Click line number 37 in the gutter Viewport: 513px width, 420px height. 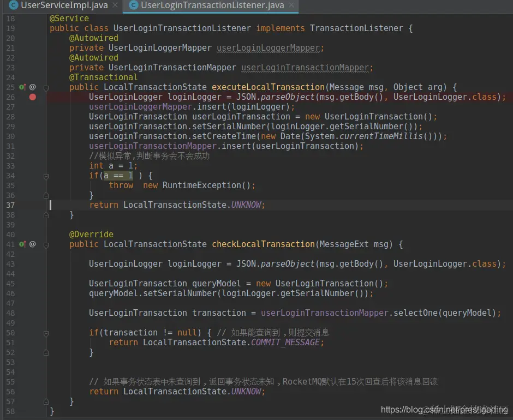click(10, 205)
